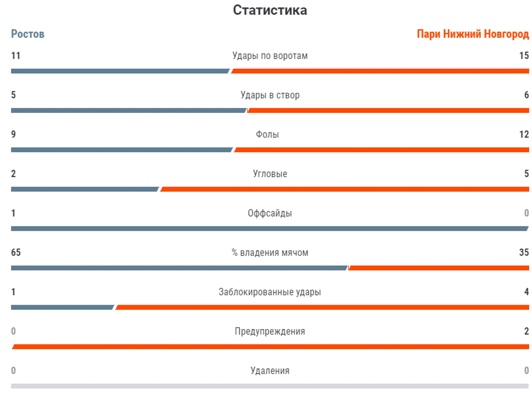This screenshot has width=532, height=395.
Task: Select the Удары по воротам label
Action: click(270, 56)
